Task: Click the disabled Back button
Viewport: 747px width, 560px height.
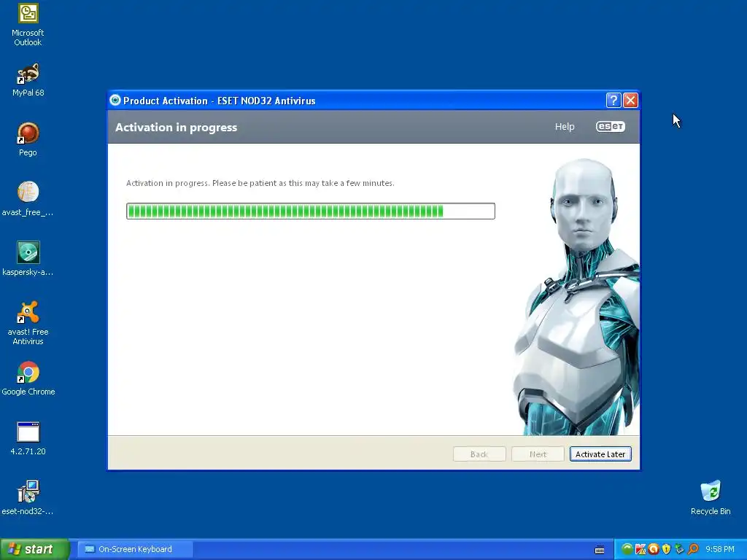Action: pyautogui.click(x=479, y=454)
